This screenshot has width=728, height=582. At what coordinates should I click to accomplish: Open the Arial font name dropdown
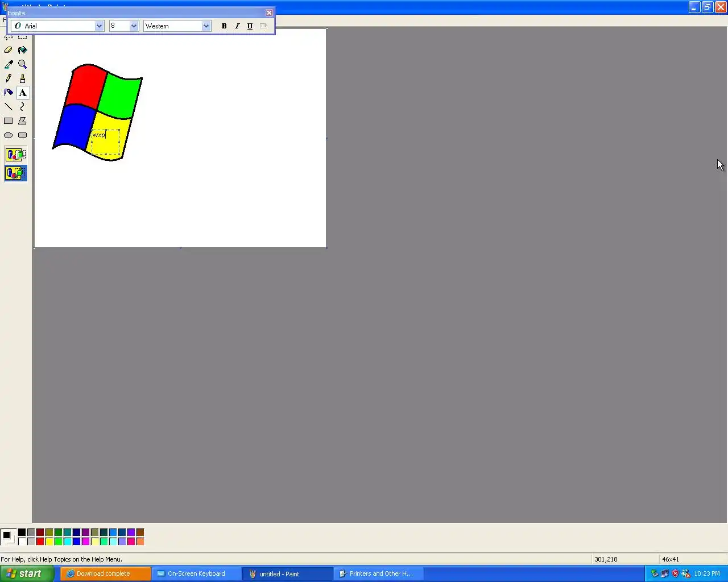click(x=99, y=26)
